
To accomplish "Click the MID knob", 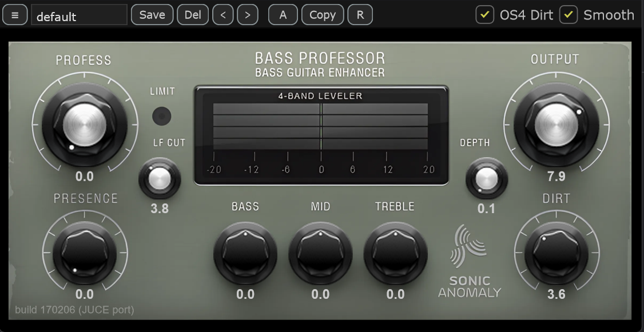I will coord(320,253).
